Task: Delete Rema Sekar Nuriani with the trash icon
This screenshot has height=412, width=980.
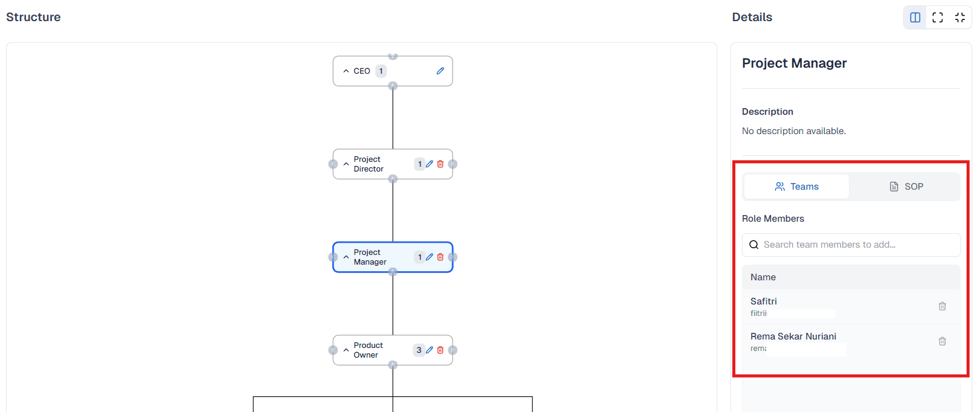Action: coord(942,341)
